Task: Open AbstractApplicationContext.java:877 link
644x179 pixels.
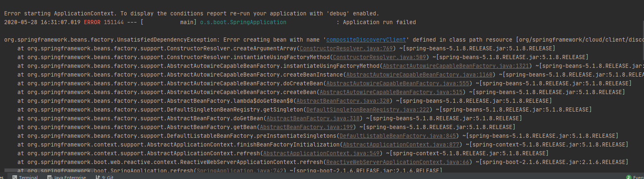Action: 401,144
